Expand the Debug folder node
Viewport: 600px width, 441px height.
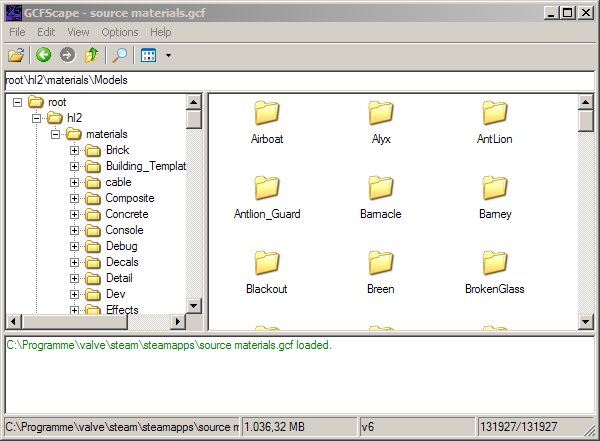tap(75, 247)
